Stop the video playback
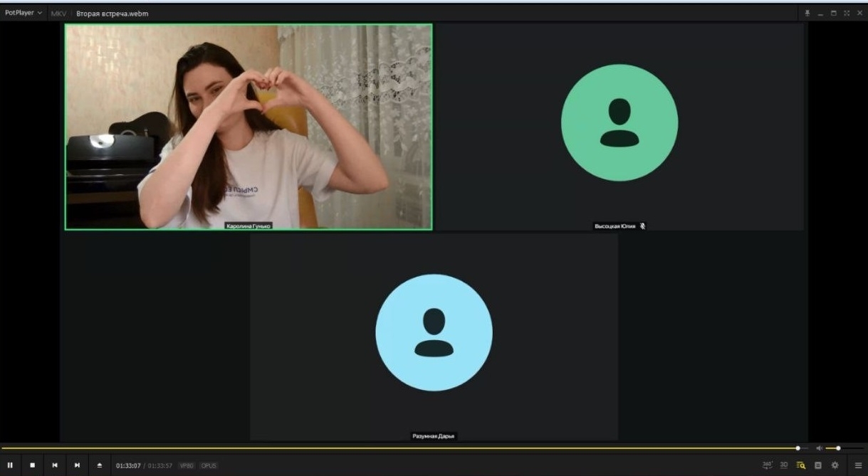868x476 pixels. click(32, 465)
